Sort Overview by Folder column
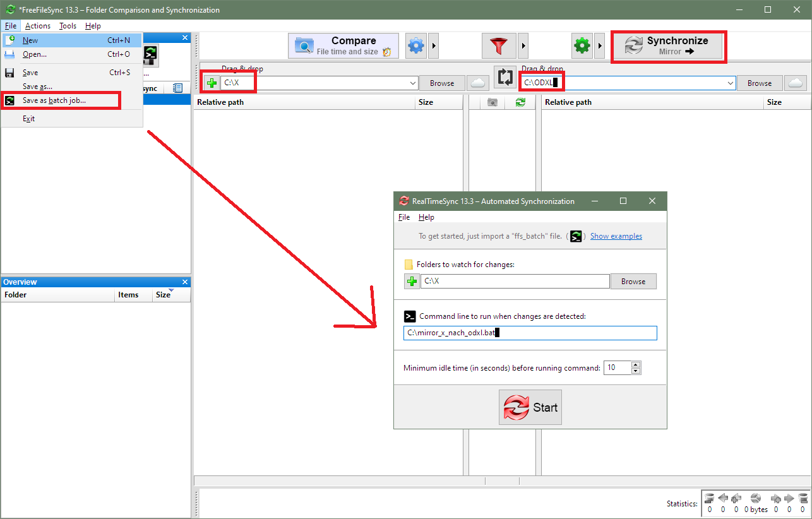This screenshot has height=519, width=812. 57,295
